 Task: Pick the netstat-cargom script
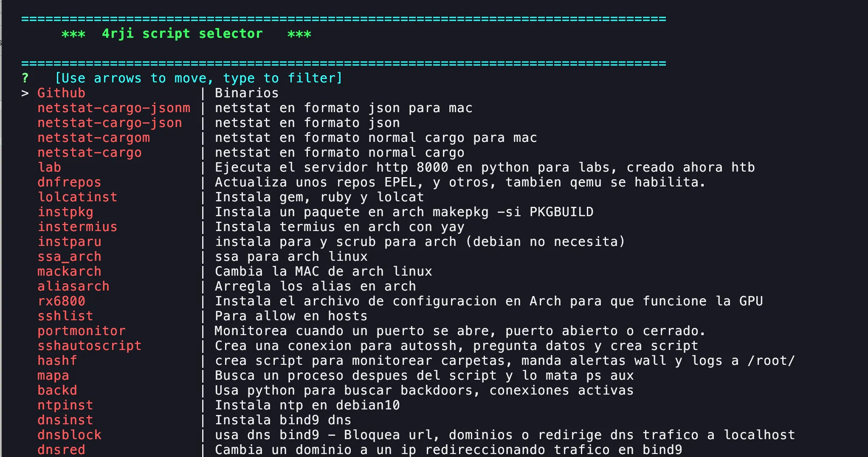coord(93,138)
